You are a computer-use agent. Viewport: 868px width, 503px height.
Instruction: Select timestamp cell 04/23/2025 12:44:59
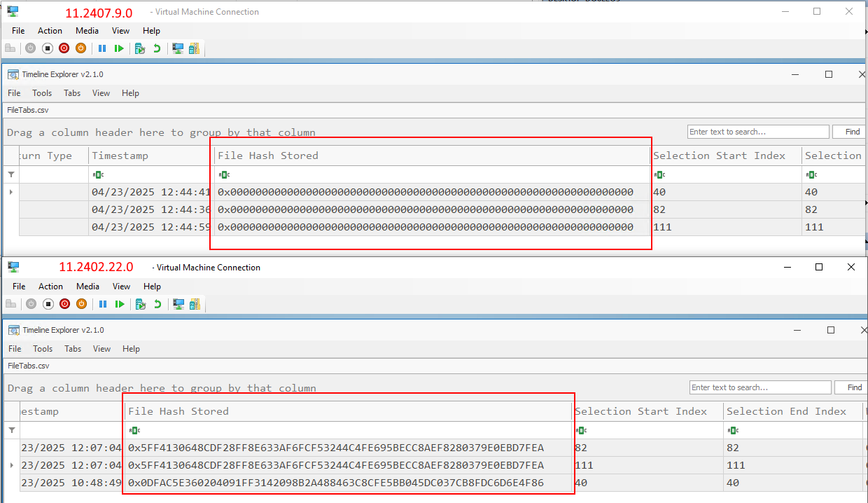tap(151, 227)
